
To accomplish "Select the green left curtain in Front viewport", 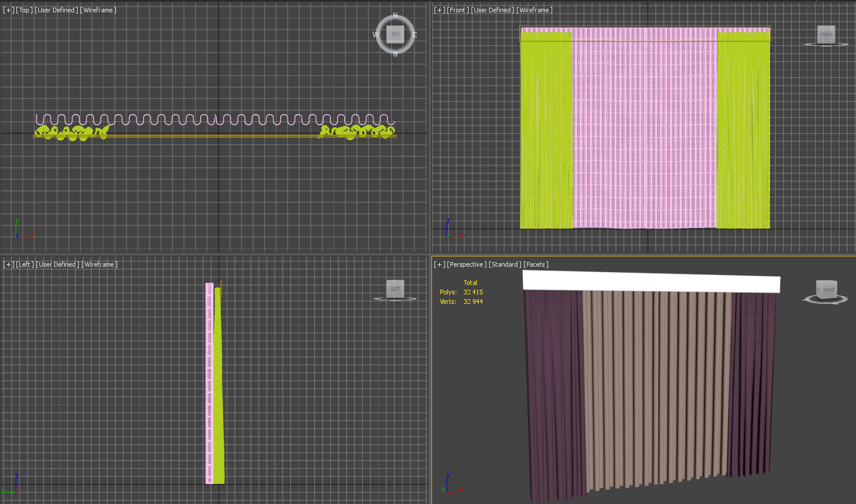I will (x=546, y=130).
